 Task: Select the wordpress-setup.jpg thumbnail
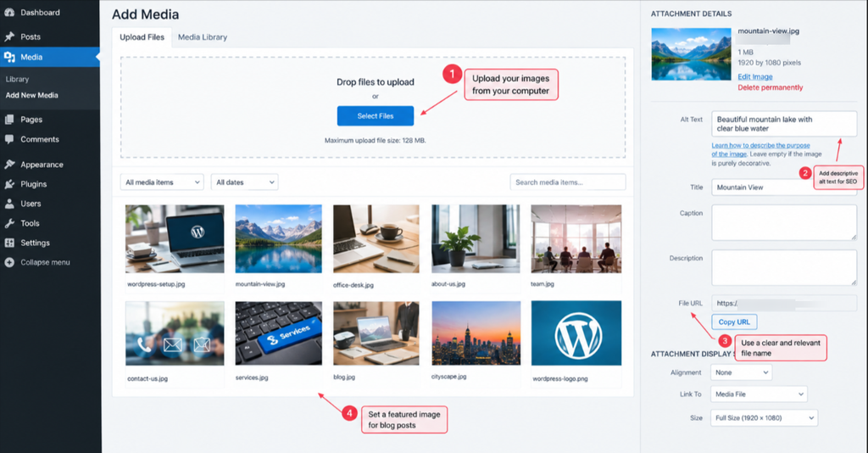click(175, 238)
